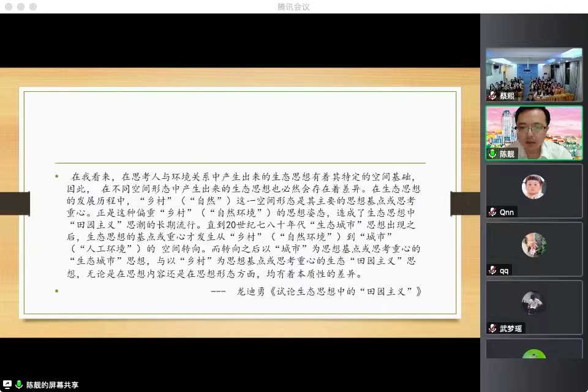Click the muted mic icon next to Qnn
Image resolution: width=588 pixels, height=392 pixels.
(x=492, y=212)
